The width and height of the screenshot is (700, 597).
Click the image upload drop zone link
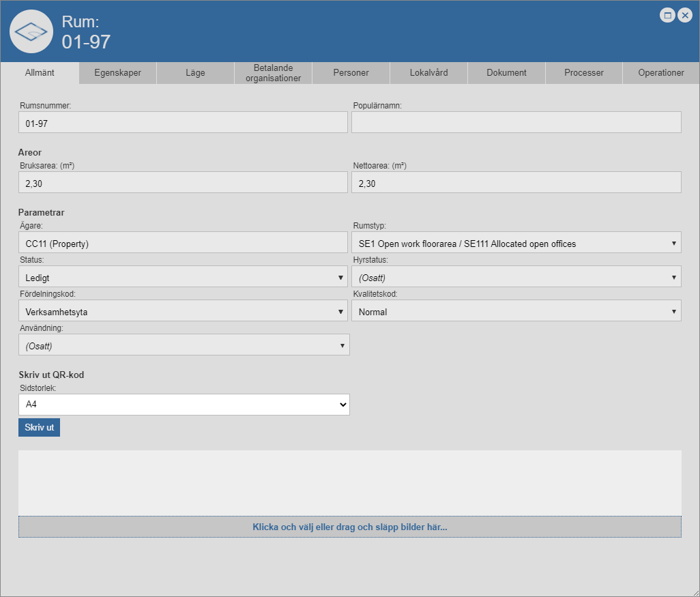tap(349, 527)
